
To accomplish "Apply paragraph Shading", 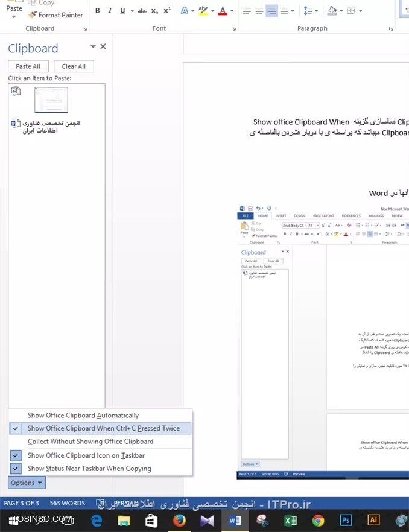I will [332, 11].
